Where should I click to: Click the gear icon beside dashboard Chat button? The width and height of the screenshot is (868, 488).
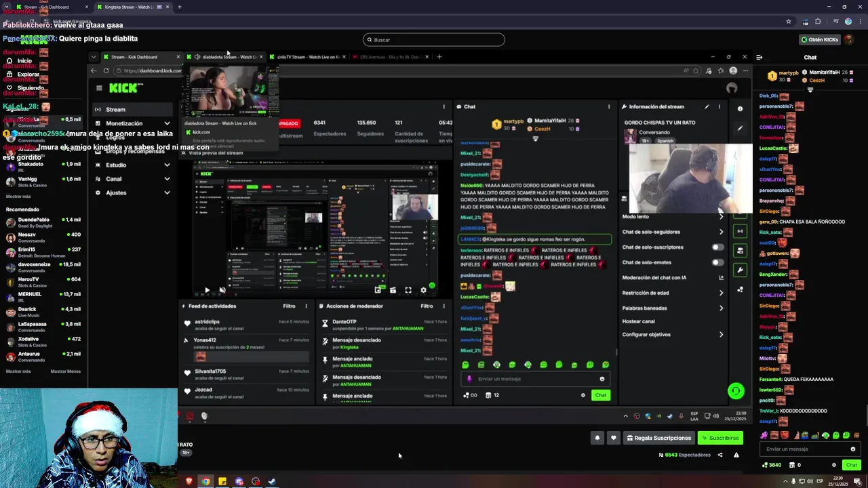583,395
